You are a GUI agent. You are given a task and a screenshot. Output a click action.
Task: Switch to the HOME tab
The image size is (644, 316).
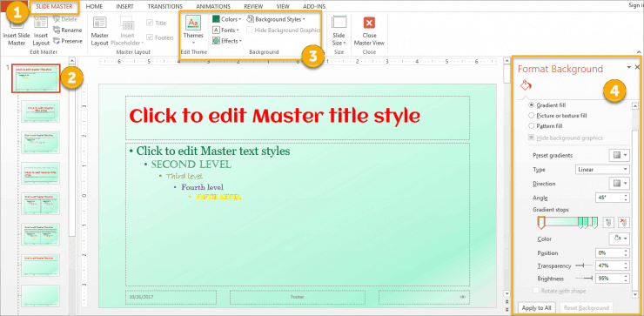click(x=95, y=7)
